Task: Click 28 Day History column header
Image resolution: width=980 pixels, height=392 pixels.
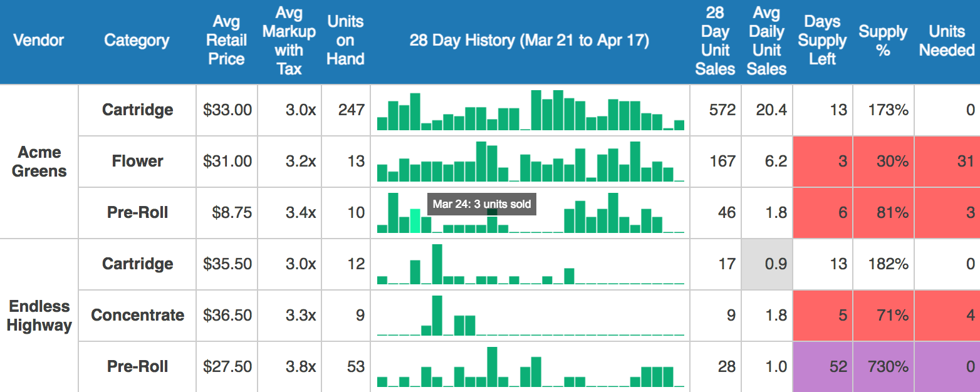Action: (x=529, y=41)
